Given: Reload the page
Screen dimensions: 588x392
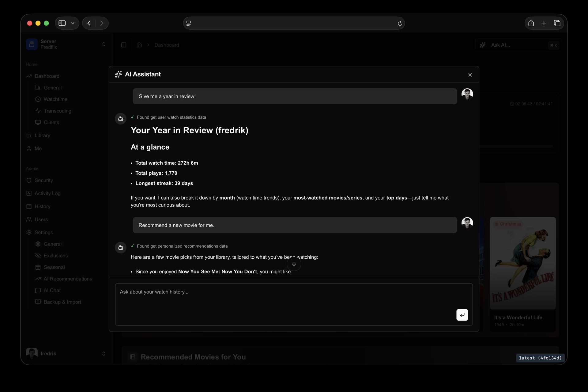Looking at the screenshot, I should pyautogui.click(x=400, y=23).
